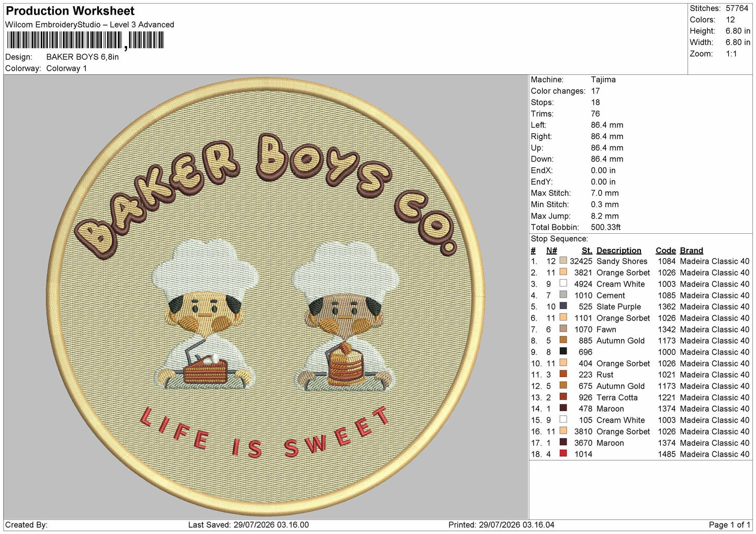The width and height of the screenshot is (756, 534).
Task: Click stitch count 32425 in row 1
Action: [x=581, y=262]
